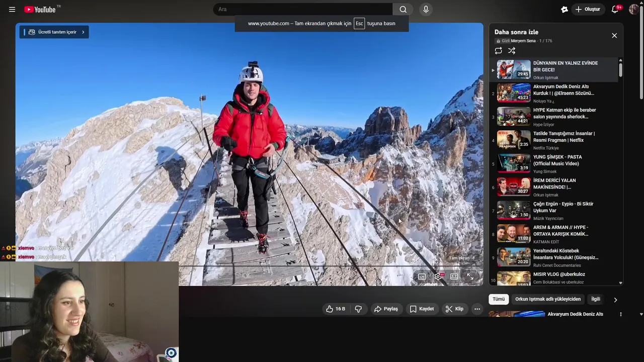Like the video with 16 B likes
This screenshot has height=362, width=644.
click(x=336, y=309)
